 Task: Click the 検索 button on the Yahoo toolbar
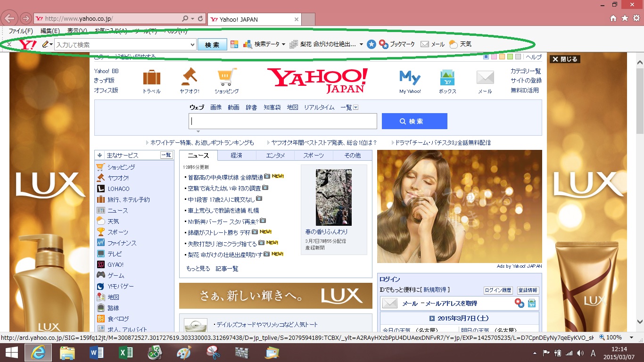pos(212,45)
